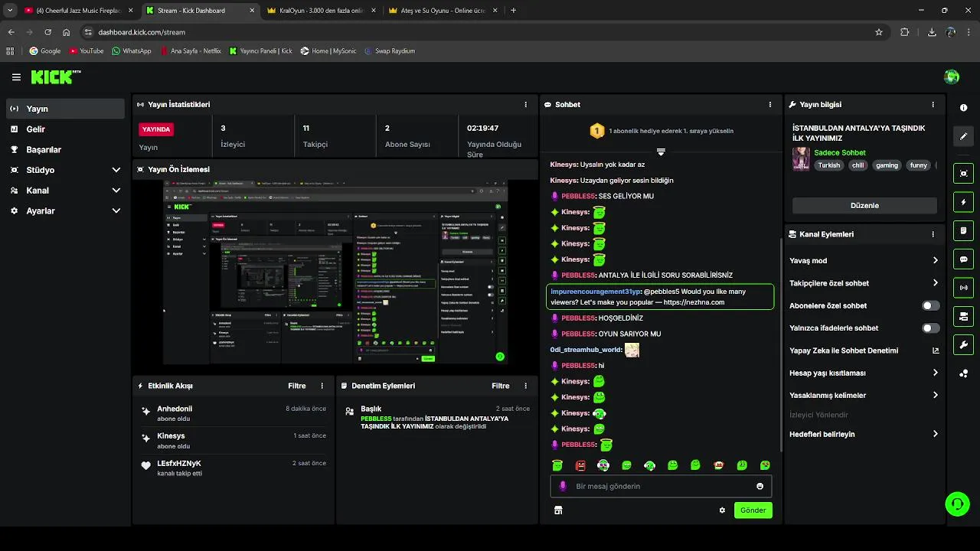
Task: Open Yasaklanmış kelimeler options arrow
Action: (935, 395)
